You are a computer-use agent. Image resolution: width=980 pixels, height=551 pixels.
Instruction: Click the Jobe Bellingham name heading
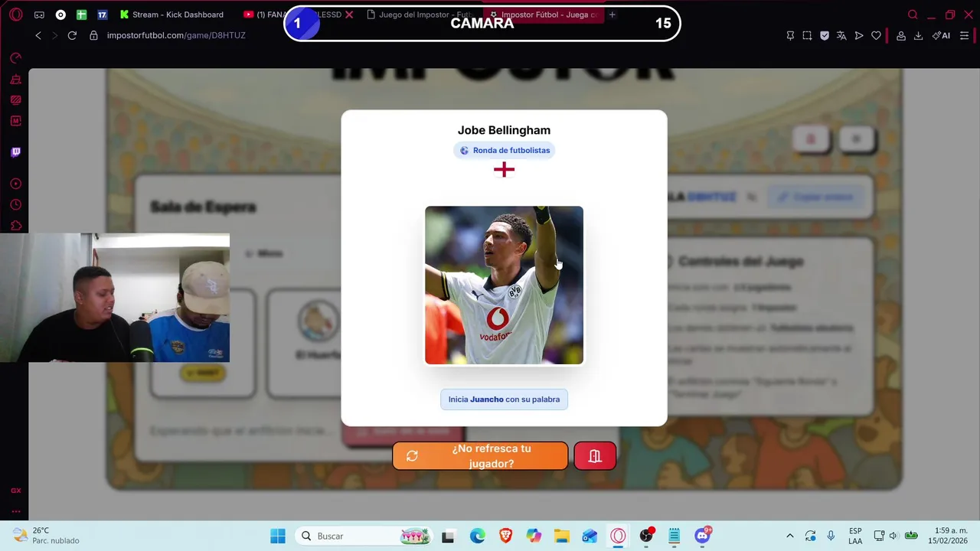tap(504, 130)
